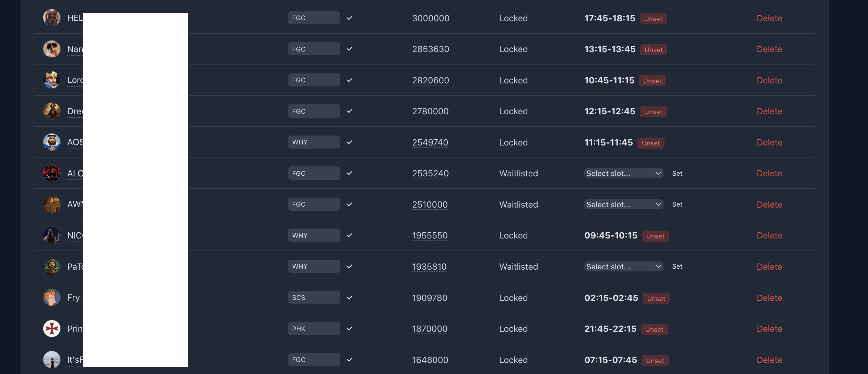The height and width of the screenshot is (374, 868).
Task: Open Select slot dropdown in 1935810 row
Action: 624,267
